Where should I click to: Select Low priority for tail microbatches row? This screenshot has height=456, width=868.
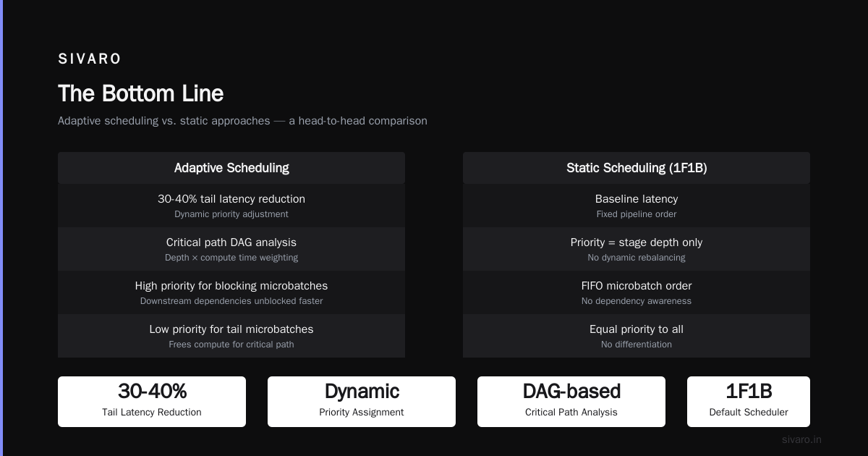231,336
